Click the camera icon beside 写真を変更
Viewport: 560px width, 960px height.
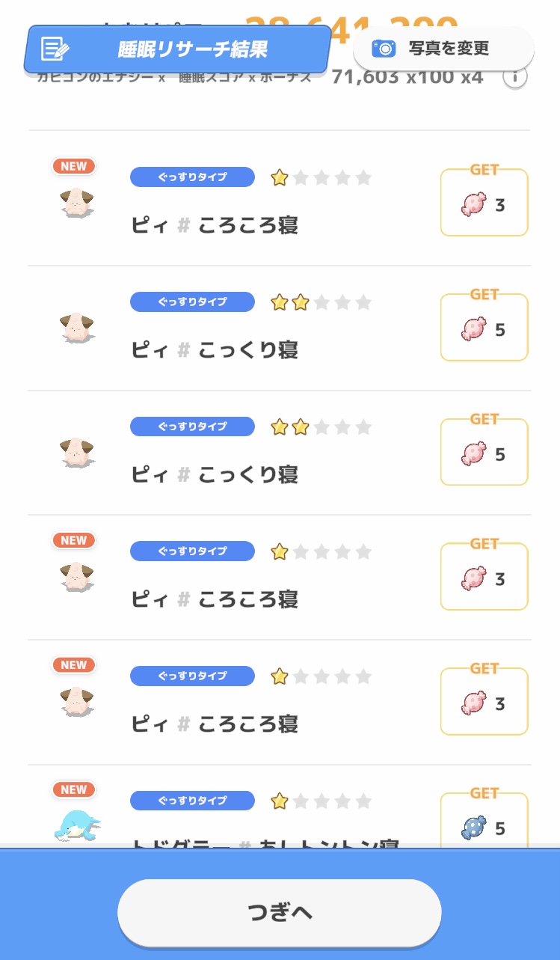(384, 49)
